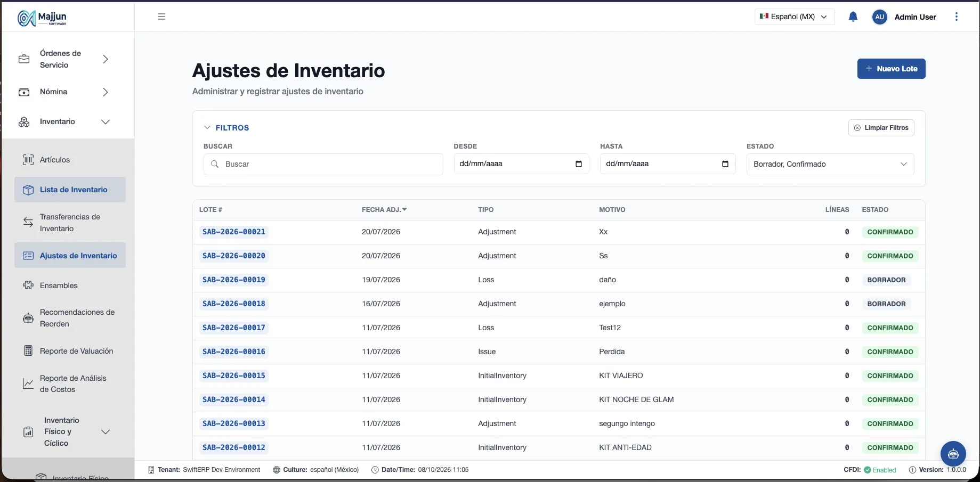This screenshot has height=482, width=980.
Task: Expand Inventario Físico y Cíclico chevron
Action: click(106, 432)
